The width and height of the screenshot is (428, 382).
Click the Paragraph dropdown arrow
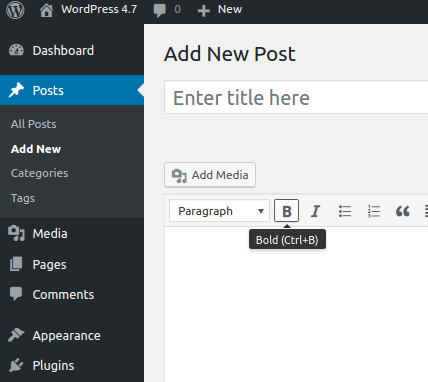coord(261,211)
